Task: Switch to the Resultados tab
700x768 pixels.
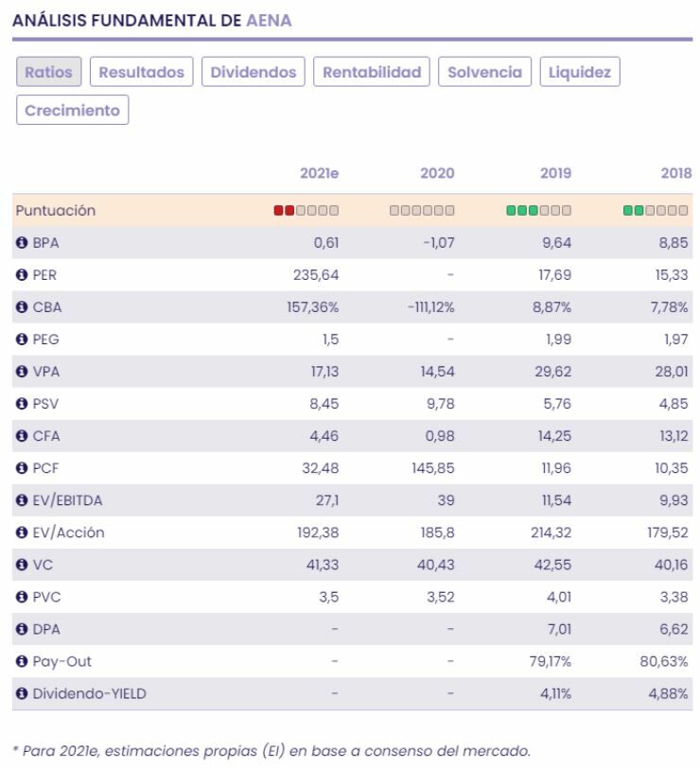Action: click(142, 73)
